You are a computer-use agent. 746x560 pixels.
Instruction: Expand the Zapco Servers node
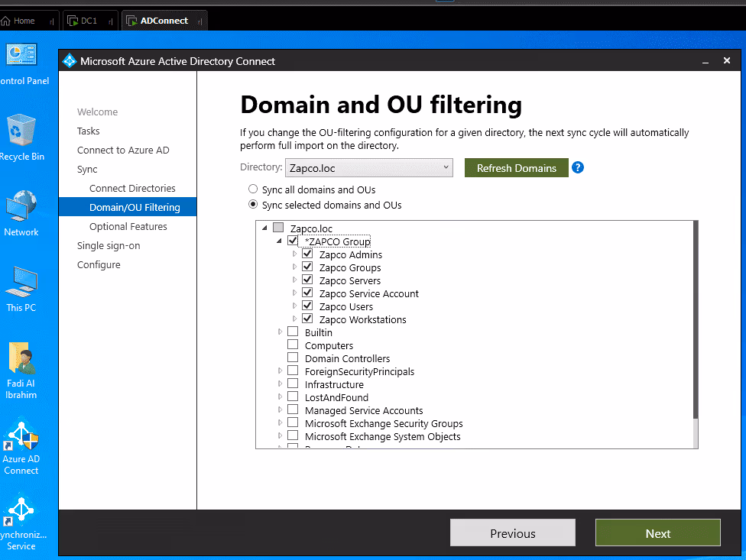pyautogui.click(x=294, y=280)
